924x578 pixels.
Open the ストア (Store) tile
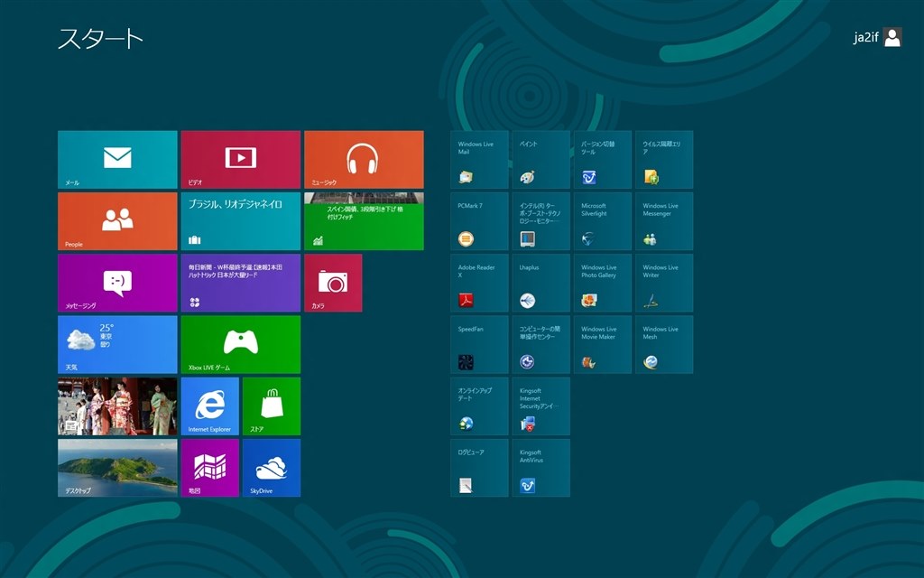pyautogui.click(x=272, y=406)
